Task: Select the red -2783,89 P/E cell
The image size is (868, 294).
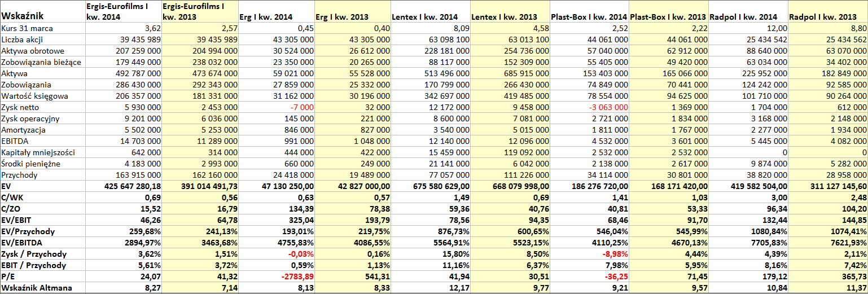Action: pyautogui.click(x=275, y=277)
